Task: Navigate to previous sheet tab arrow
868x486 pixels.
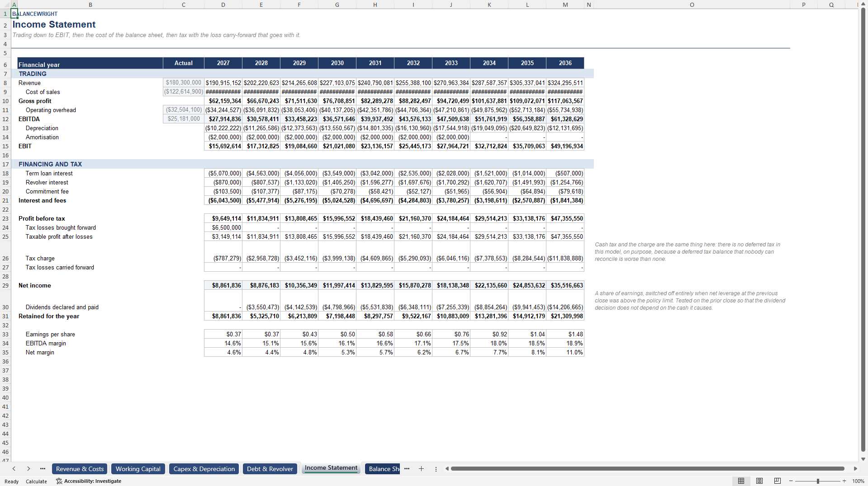Action: coord(14,469)
